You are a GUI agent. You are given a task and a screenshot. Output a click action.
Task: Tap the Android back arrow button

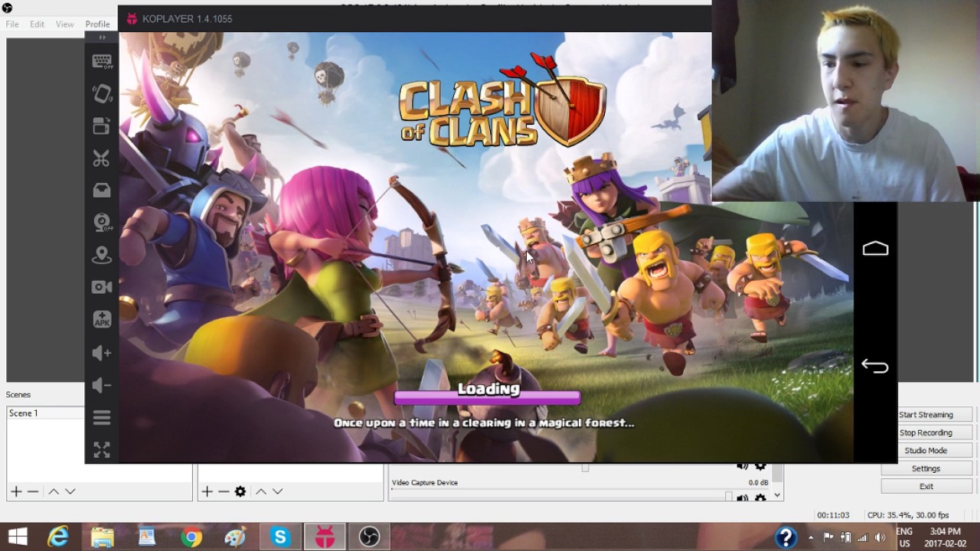point(875,365)
